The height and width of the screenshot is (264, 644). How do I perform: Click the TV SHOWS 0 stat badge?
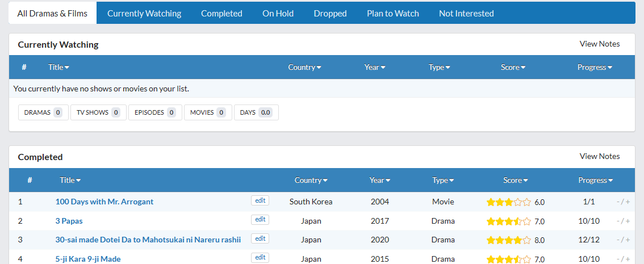(x=98, y=112)
